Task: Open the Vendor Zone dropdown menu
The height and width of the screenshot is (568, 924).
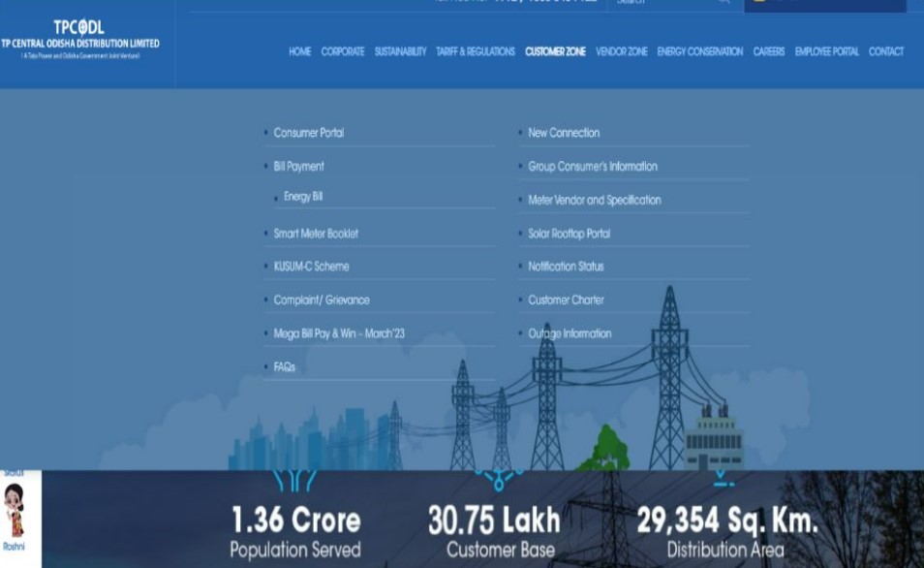Action: click(x=624, y=51)
